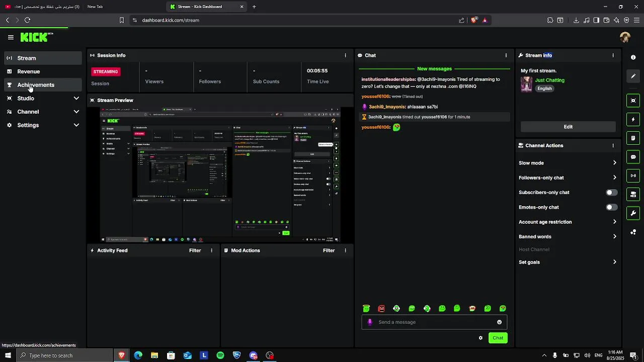644x362 pixels.
Task: Toggle Subscribers-only chat switch
Action: pos(611,193)
